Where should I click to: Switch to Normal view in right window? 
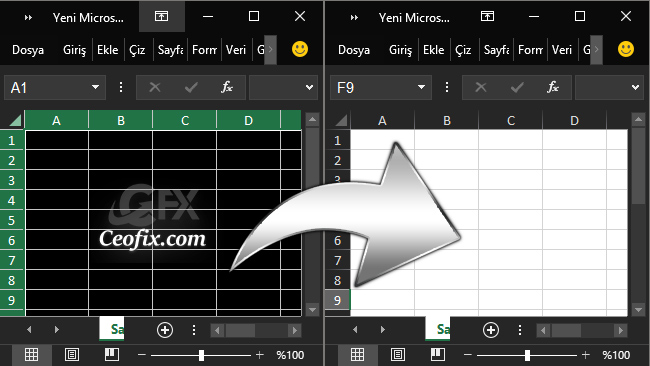[357, 355]
